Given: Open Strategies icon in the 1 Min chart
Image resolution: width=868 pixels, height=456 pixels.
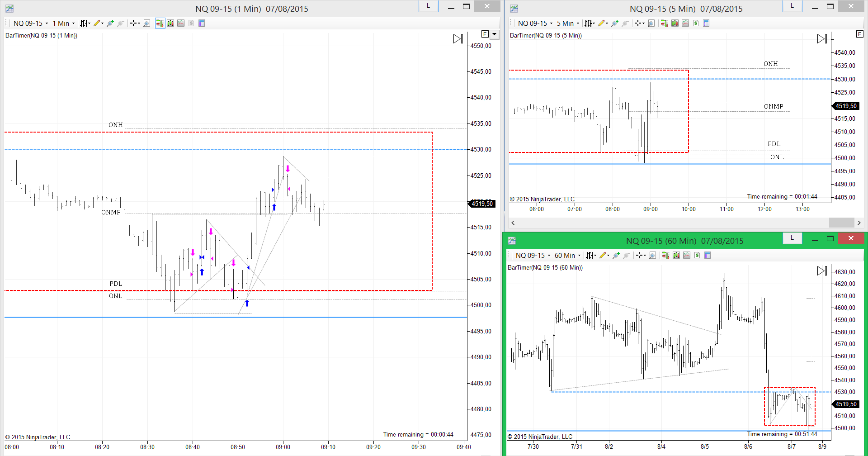Looking at the screenshot, I should [191, 23].
